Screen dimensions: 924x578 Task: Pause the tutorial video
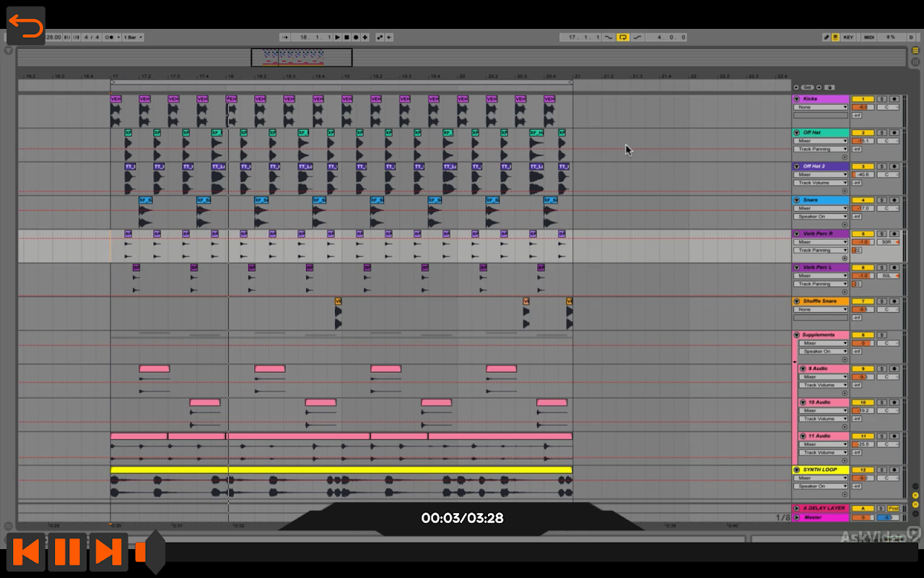tap(67, 552)
